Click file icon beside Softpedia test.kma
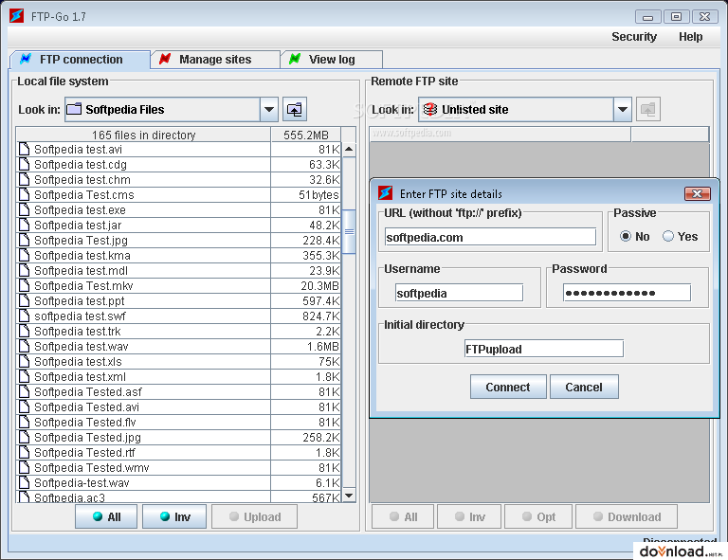The width and height of the screenshot is (728, 560). pos(24,255)
